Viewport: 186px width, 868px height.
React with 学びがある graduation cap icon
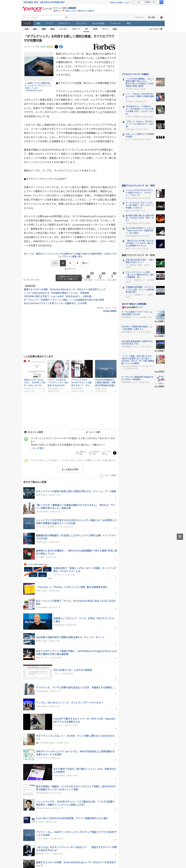coord(89,277)
